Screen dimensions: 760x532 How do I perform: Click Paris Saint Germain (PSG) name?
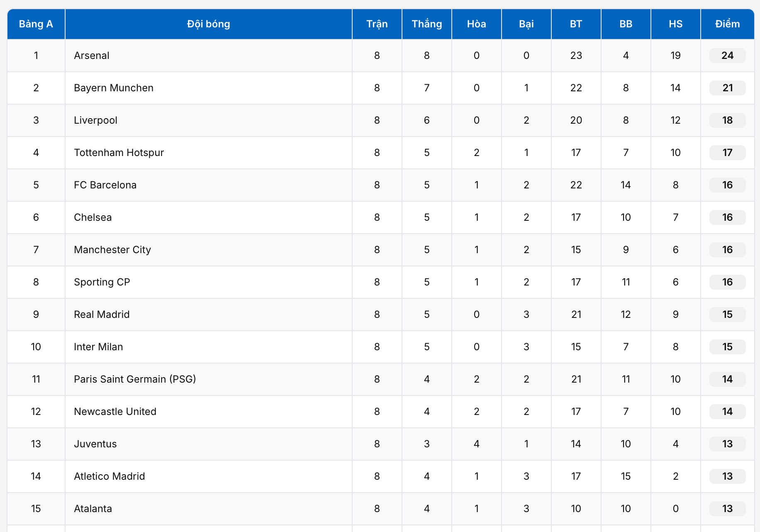pos(135,379)
